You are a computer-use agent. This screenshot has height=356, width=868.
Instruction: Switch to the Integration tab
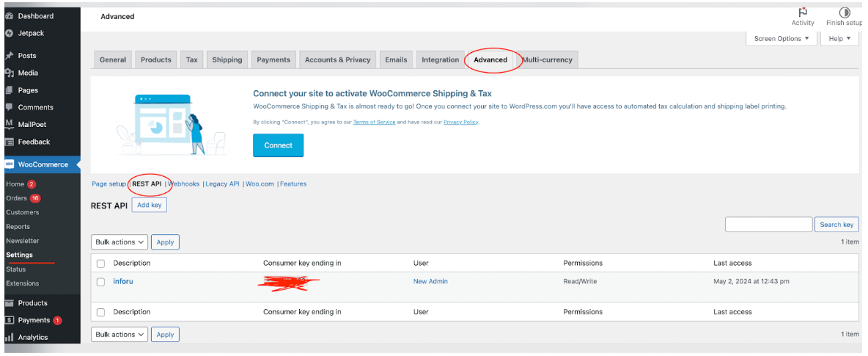click(x=441, y=60)
